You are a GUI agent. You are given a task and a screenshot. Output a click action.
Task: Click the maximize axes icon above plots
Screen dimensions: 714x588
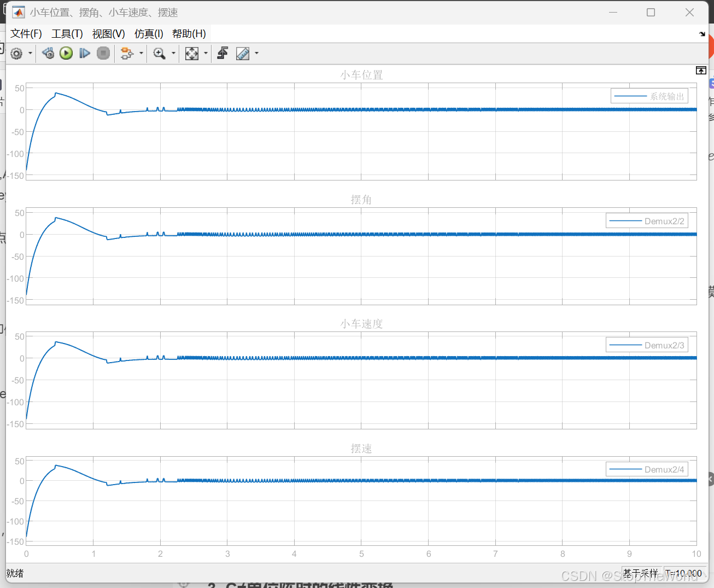coord(701,71)
